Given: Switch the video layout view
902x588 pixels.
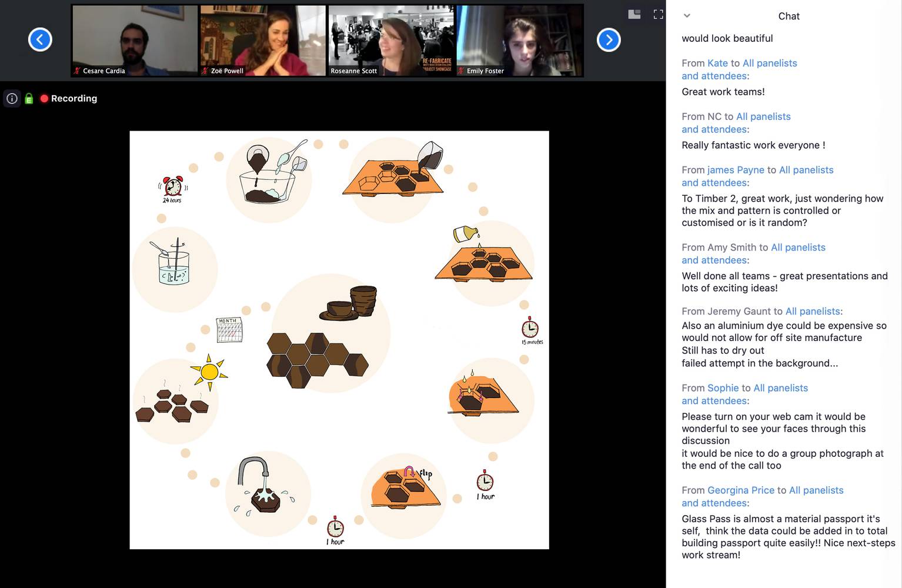Looking at the screenshot, I should point(634,15).
